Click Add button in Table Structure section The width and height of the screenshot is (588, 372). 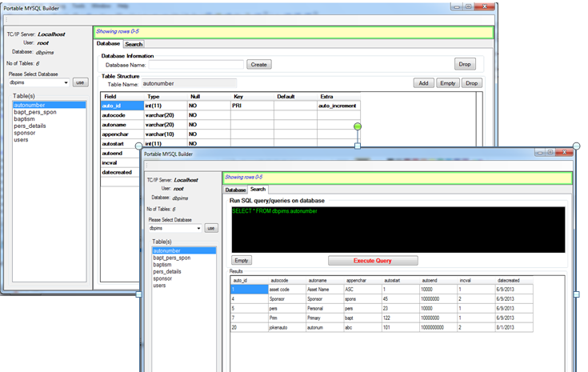[424, 83]
